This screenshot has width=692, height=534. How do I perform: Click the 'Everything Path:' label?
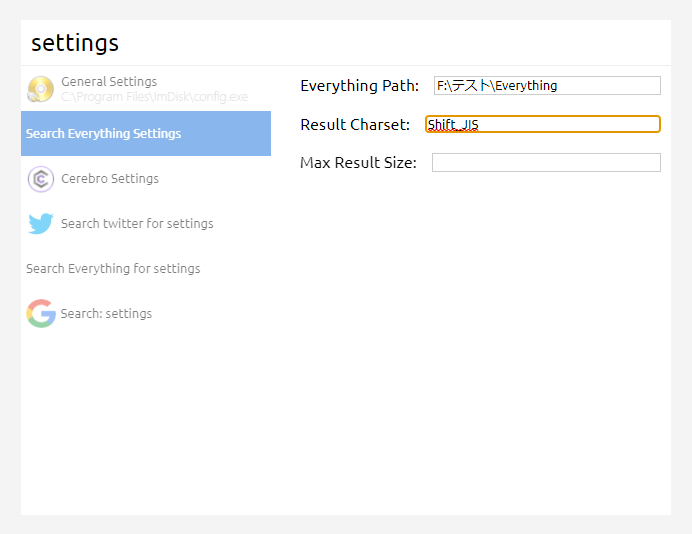[x=359, y=86]
